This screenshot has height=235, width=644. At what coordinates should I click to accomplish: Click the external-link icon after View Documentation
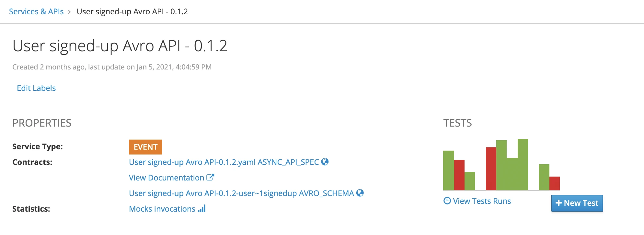pyautogui.click(x=210, y=177)
